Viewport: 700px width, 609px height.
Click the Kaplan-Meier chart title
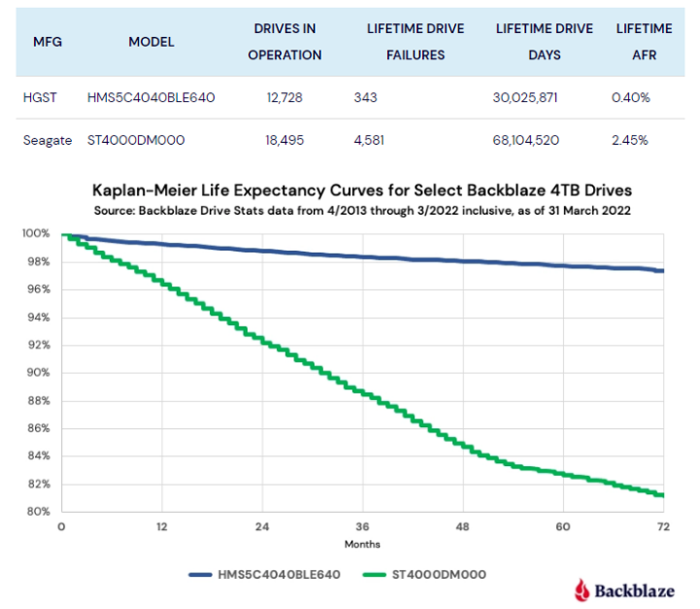pyautogui.click(x=362, y=191)
